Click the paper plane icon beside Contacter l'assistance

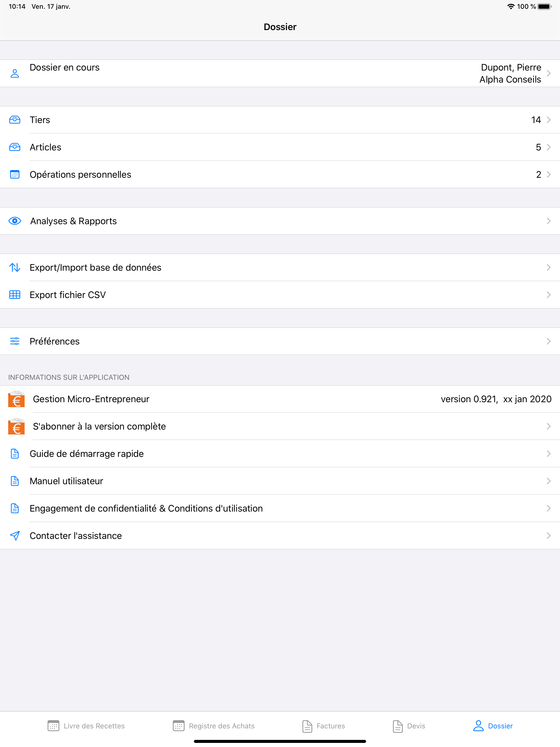tap(15, 535)
